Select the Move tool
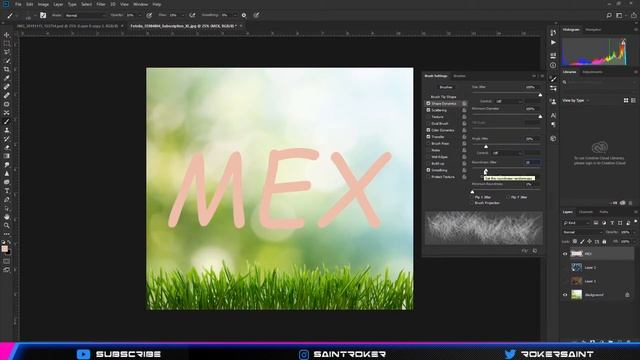 pyautogui.click(x=7, y=35)
